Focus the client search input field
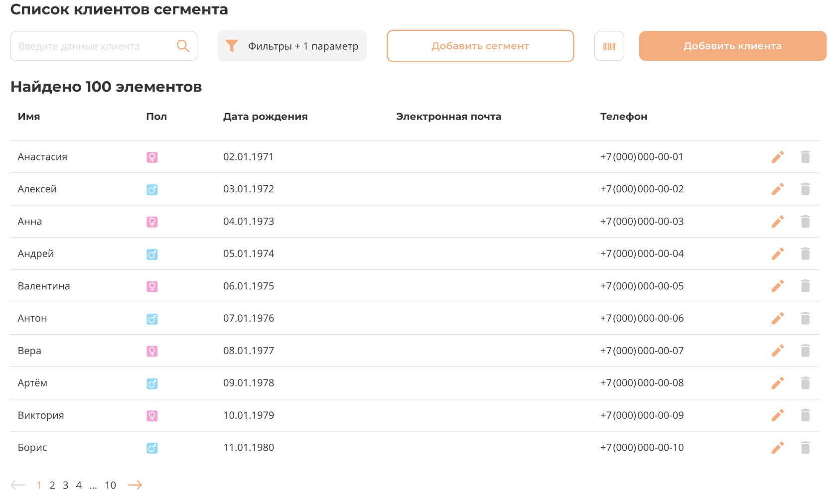Screen dimensions: 837x504 92,46
